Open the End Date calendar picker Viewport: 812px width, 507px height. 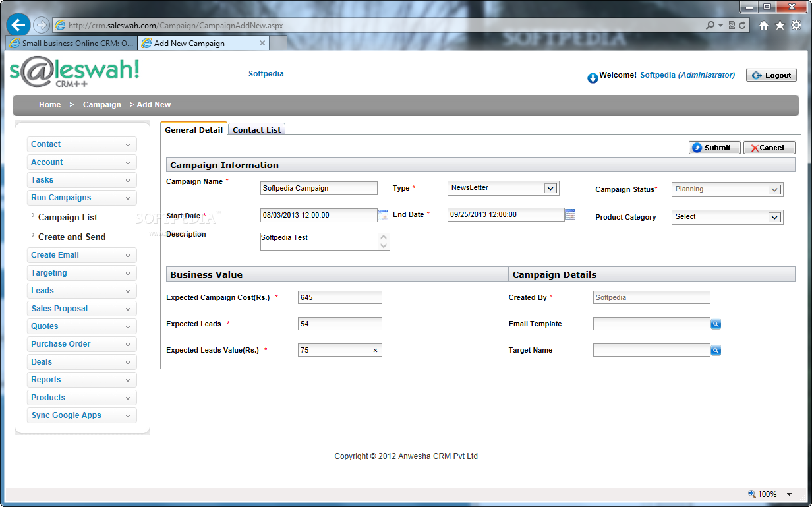pos(570,214)
